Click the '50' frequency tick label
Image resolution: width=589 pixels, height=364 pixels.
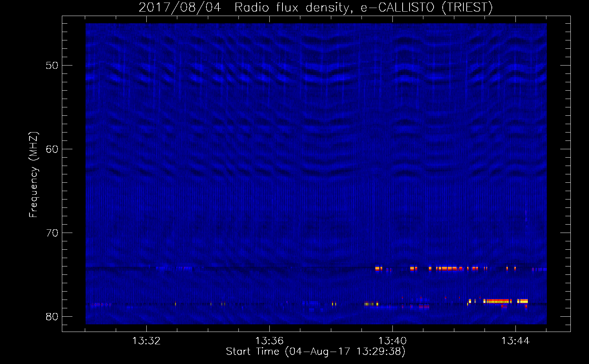point(52,66)
